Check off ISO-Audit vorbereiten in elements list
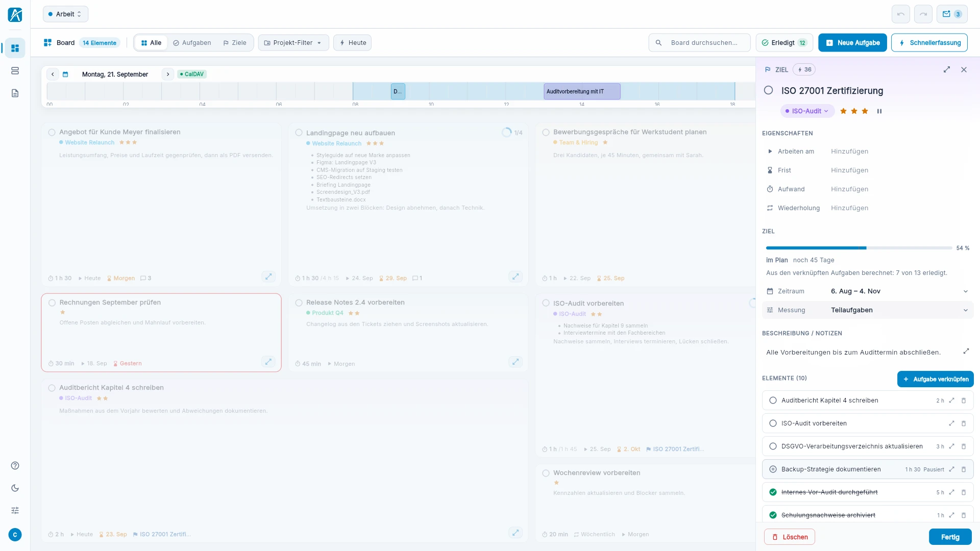This screenshot has width=980, height=551. point(773,423)
